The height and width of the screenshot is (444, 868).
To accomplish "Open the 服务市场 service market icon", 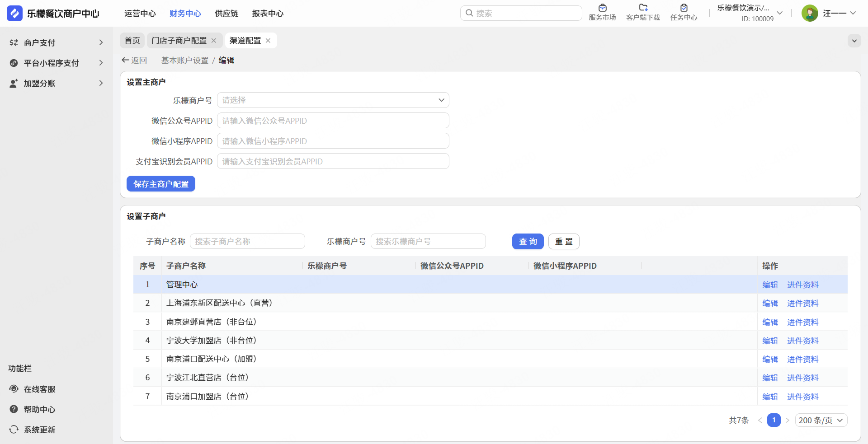I will pyautogui.click(x=602, y=8).
